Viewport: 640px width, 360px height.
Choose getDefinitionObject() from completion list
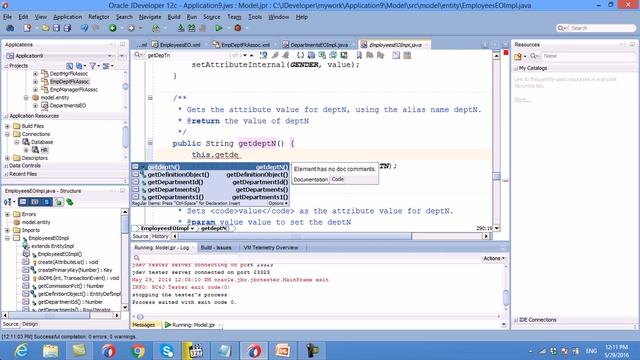(x=211, y=175)
